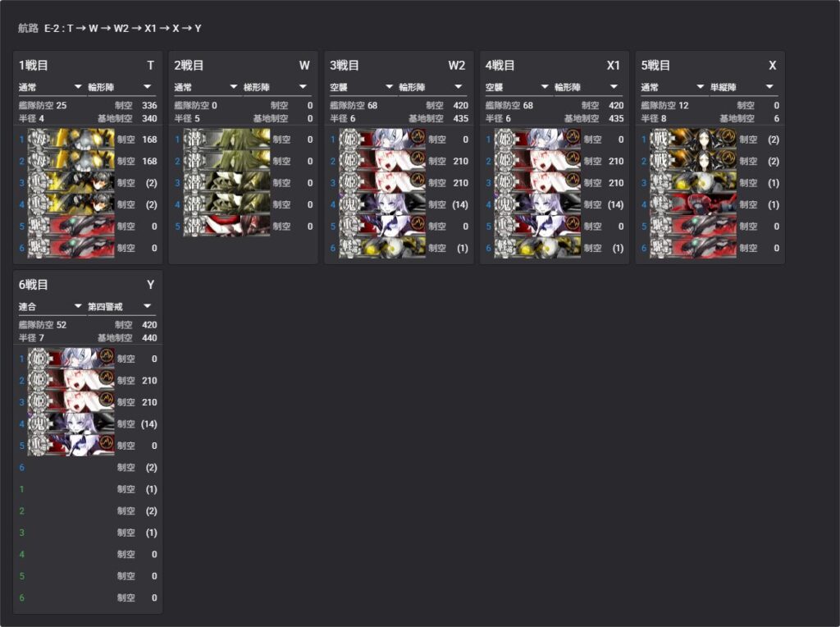
Task: Select enemy ship 1 in 3戦目 W2
Action: (x=382, y=140)
